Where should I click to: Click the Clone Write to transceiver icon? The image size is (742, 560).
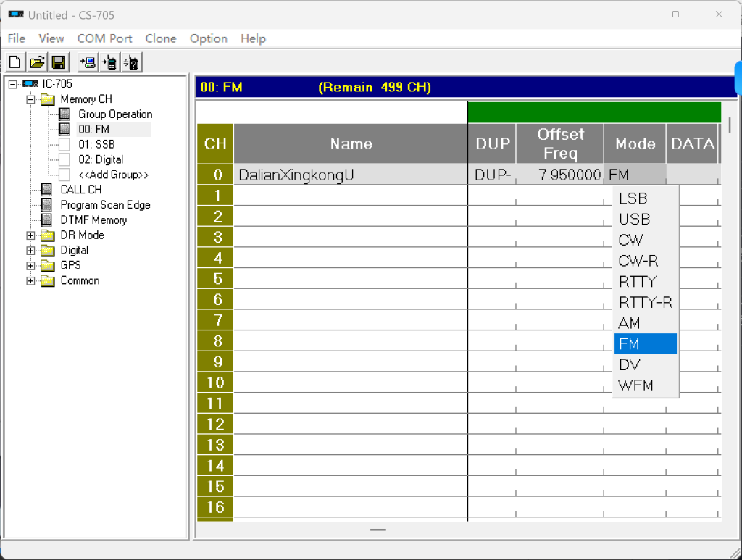point(110,62)
